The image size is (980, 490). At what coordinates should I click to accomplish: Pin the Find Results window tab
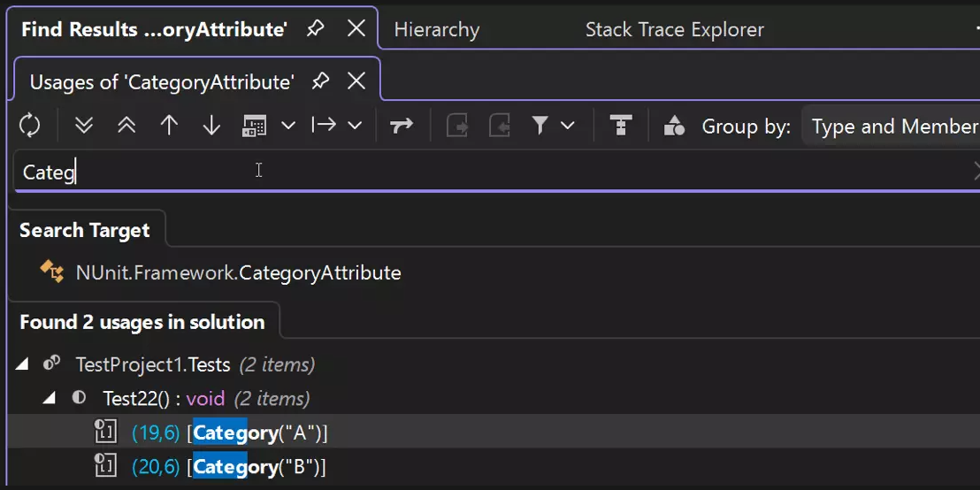click(315, 29)
